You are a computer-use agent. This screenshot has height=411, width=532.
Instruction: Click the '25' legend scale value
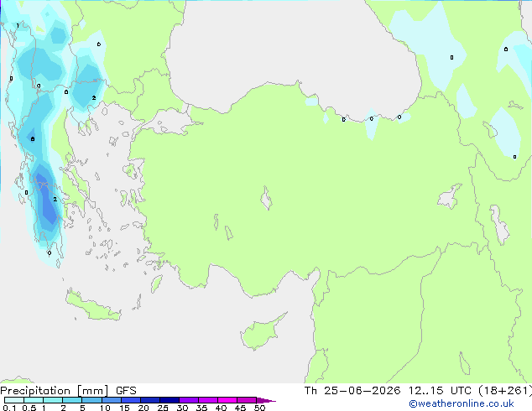(163, 408)
